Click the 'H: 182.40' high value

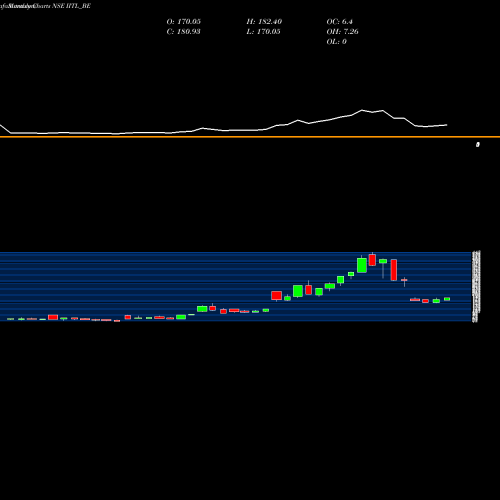pyautogui.click(x=264, y=22)
